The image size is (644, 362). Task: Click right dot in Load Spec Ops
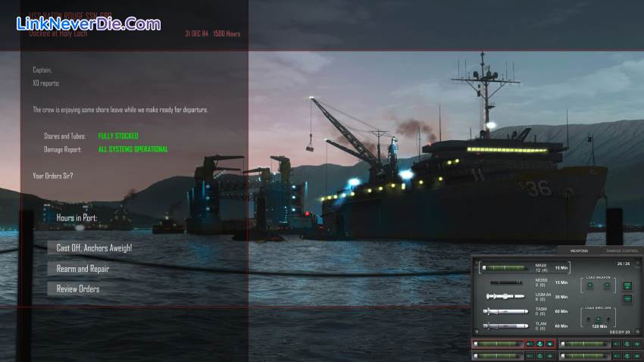[608, 319]
